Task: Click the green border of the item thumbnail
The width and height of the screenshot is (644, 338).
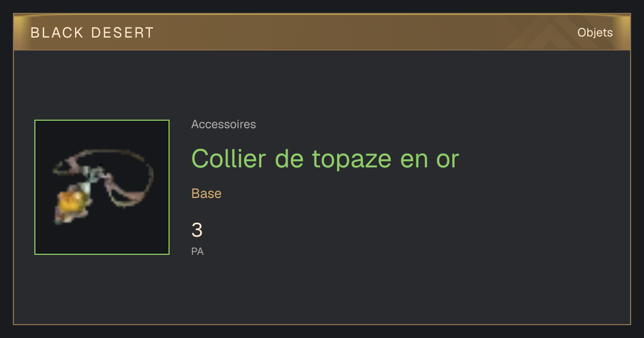Action: pos(102,121)
